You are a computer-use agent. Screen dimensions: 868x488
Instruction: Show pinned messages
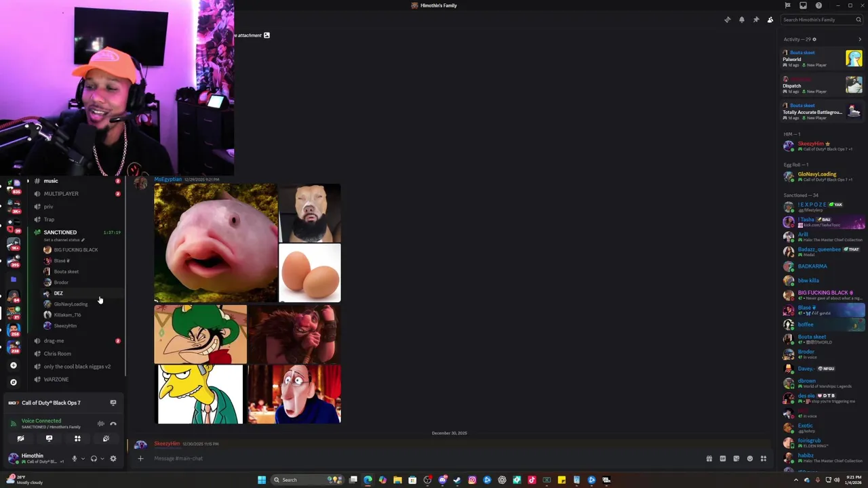click(x=756, y=20)
